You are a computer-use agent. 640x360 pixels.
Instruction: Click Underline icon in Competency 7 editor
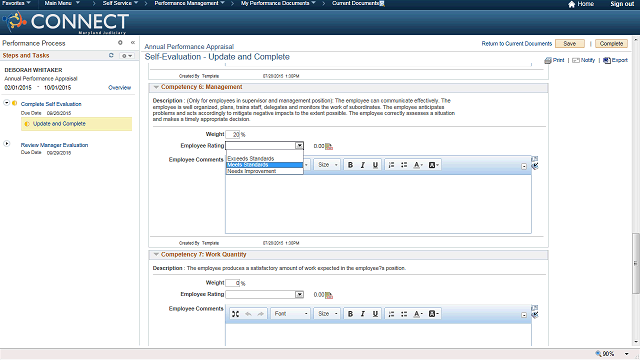click(375, 313)
